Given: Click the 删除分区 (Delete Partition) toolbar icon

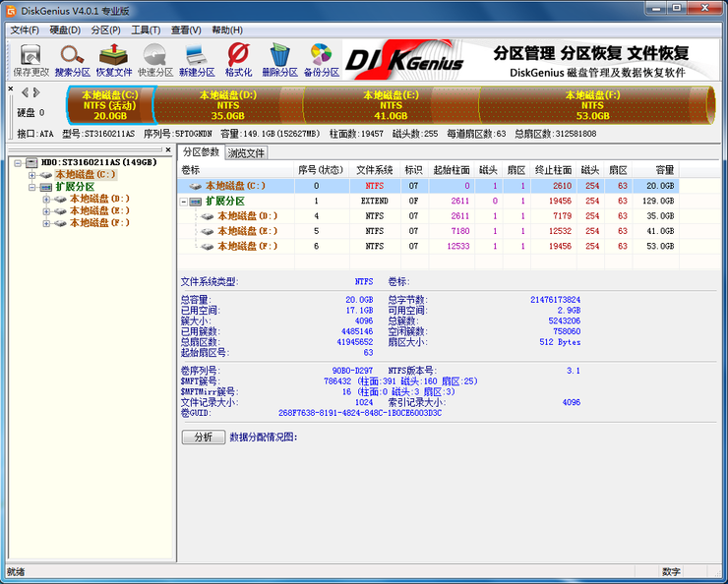Looking at the screenshot, I should (x=279, y=59).
